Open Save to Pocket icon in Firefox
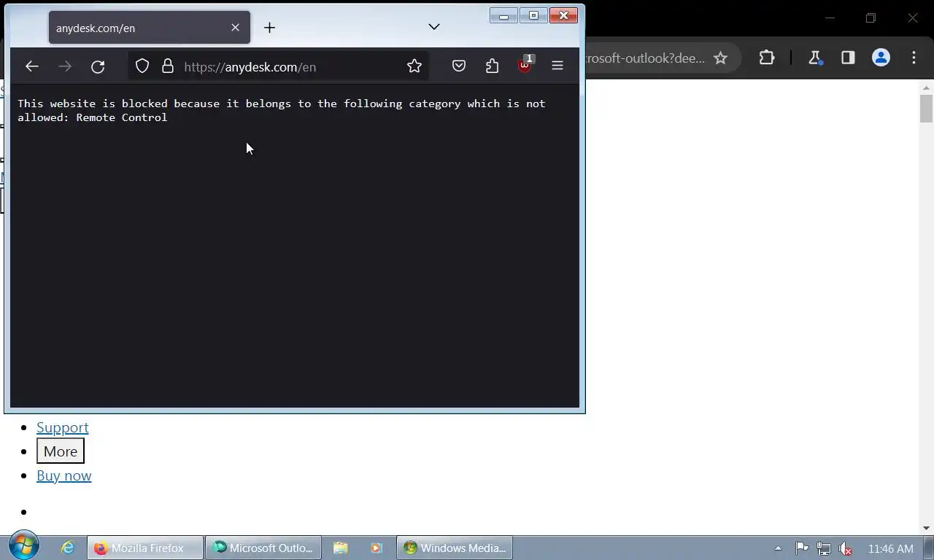This screenshot has height=560, width=934. coord(459,66)
